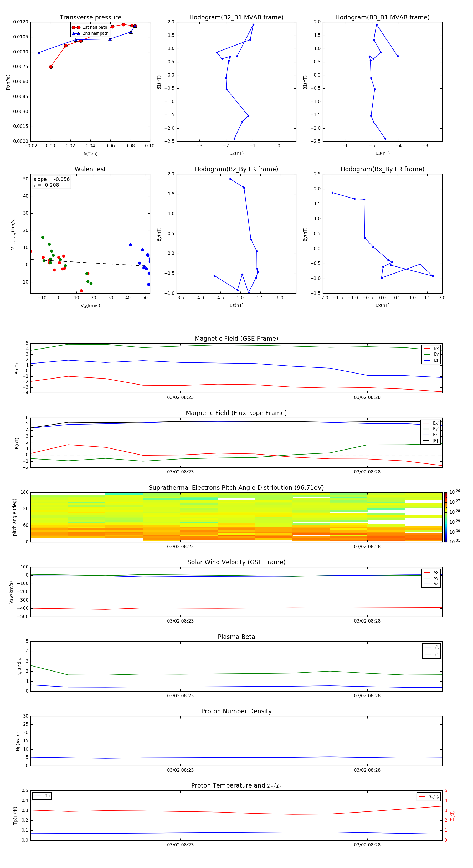Click the "WalenTest" plot title

pos(90,169)
